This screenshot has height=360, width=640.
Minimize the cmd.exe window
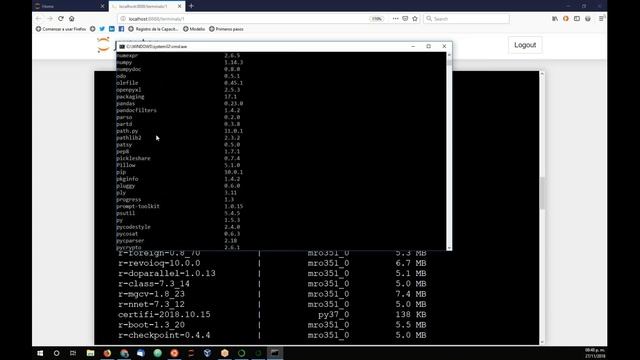coord(413,47)
